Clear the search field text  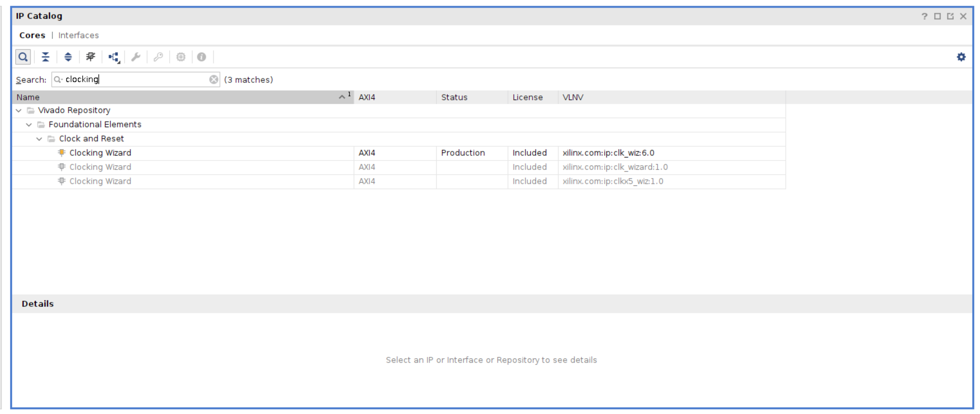click(214, 80)
